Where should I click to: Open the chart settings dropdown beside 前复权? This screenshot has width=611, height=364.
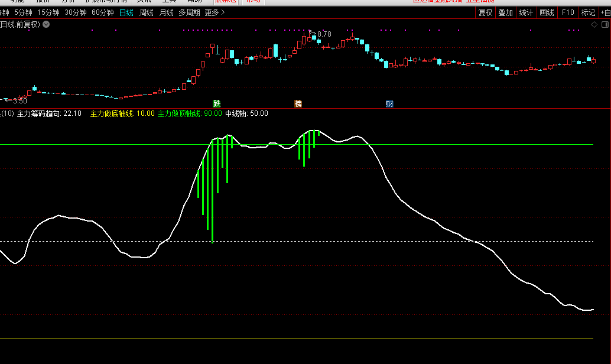tap(47, 24)
